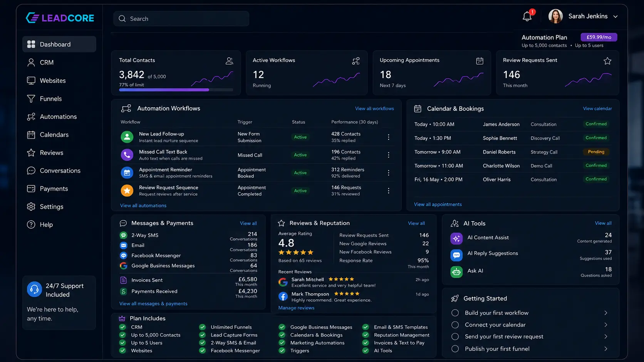Screen dimensions: 644x362
Task: Click View all messages & payments link
Action: [x=153, y=304]
